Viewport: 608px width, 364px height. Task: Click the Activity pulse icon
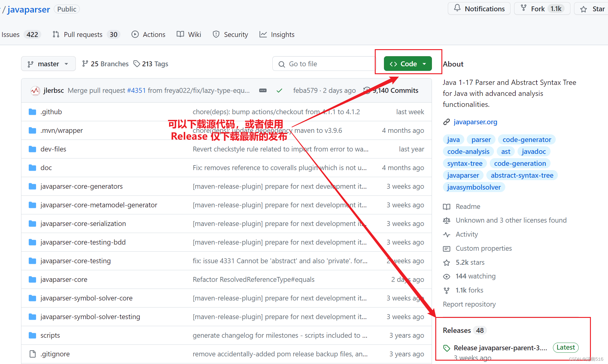click(x=447, y=235)
